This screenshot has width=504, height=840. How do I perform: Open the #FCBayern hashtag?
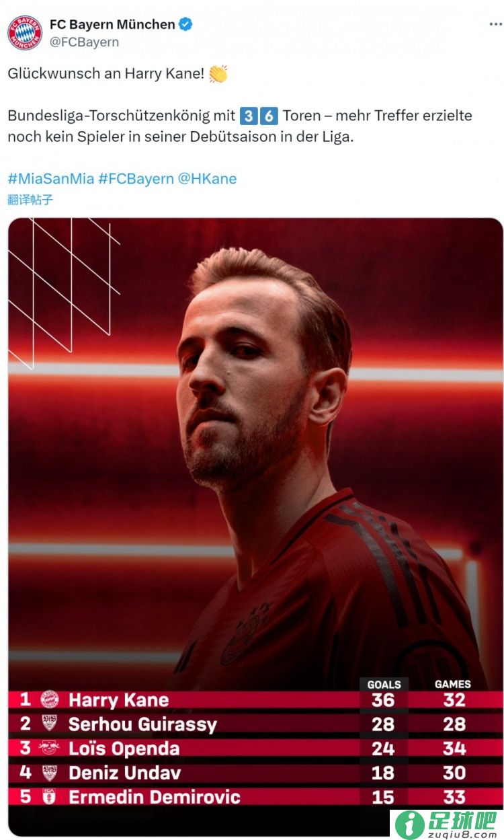click(x=136, y=179)
